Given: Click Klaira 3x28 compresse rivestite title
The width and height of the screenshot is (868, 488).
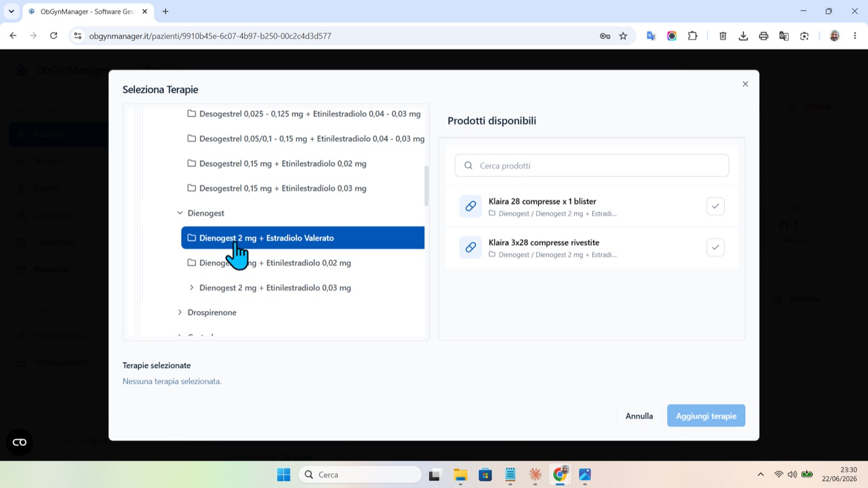Looking at the screenshot, I should (544, 242).
